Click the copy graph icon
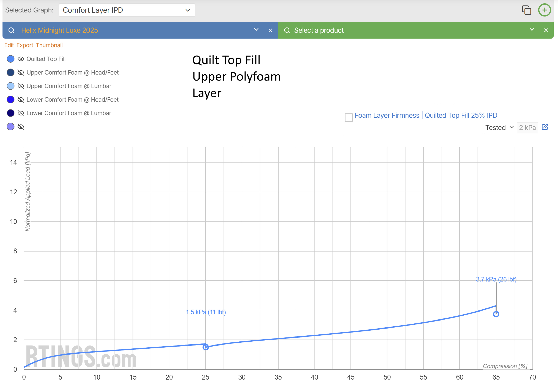The height and width of the screenshot is (392, 558). point(526,10)
